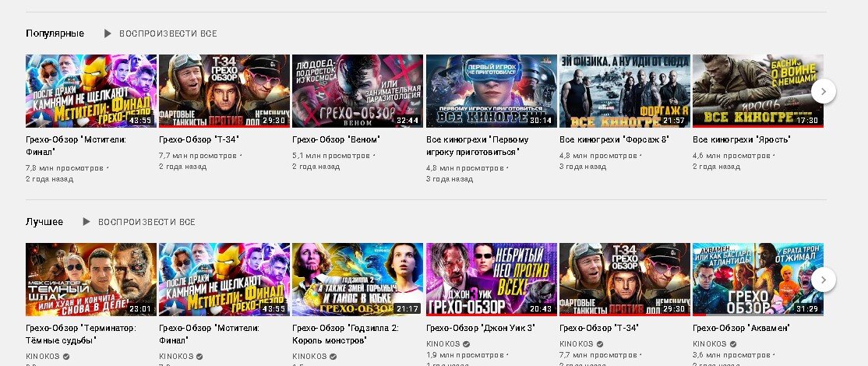This screenshot has width=868, height=366.
Task: Click title Грехо-Обзор "Терминатор: Тёмные судьбы"
Action: (x=81, y=334)
